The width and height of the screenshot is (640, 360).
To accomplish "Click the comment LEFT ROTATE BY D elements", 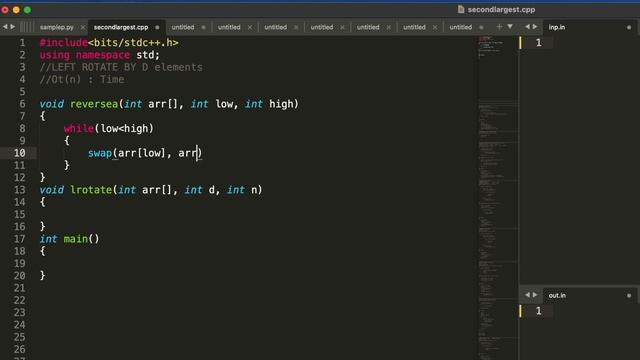I will [121, 67].
